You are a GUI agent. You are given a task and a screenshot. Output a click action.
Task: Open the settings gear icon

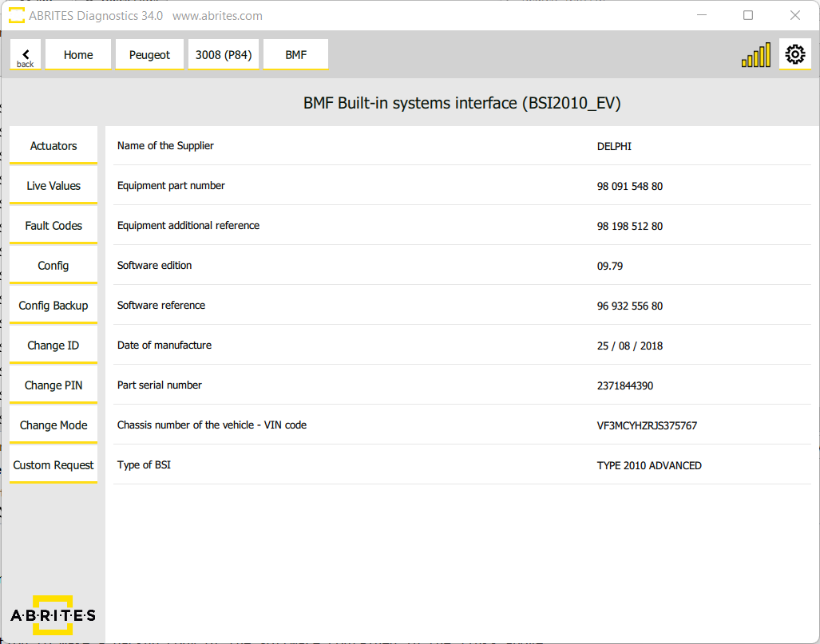click(x=795, y=53)
